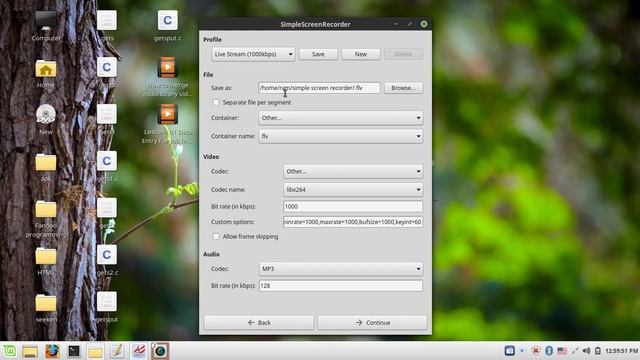Screen dimensions: 640x360
Task: Open the Container dropdown showing Other...
Action: 340,118
